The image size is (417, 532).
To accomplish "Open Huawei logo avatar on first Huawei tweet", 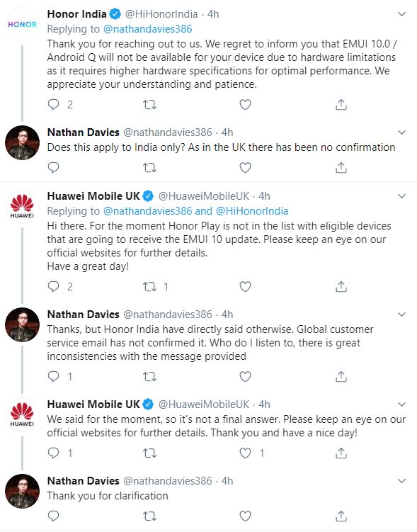I will tap(22, 207).
